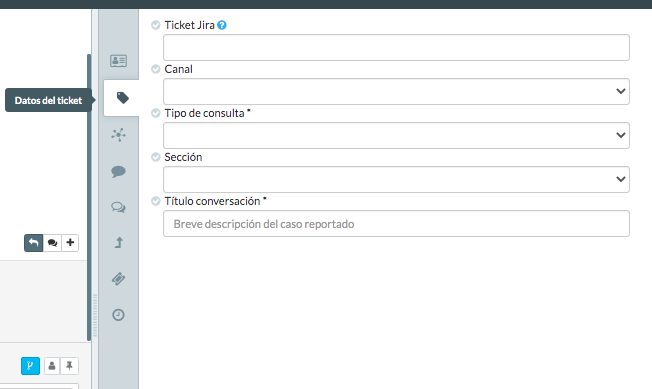Click the plus button beside chat icon
652x389 pixels.
point(70,243)
